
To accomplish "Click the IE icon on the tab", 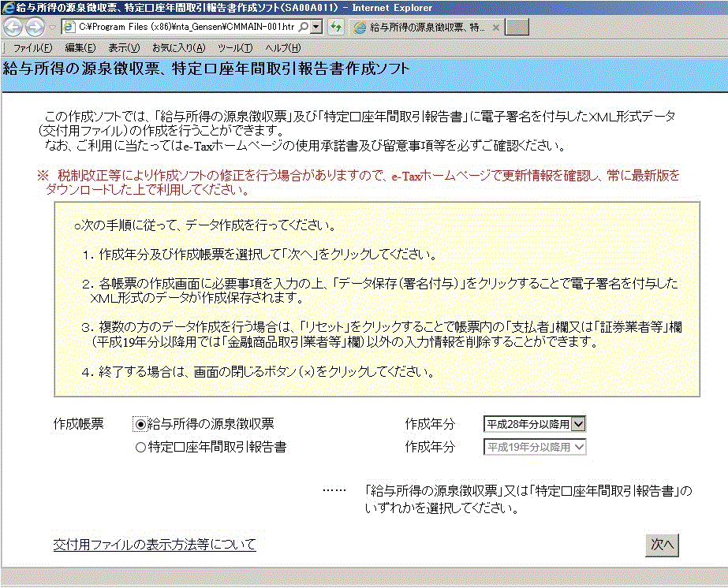I will (360, 28).
